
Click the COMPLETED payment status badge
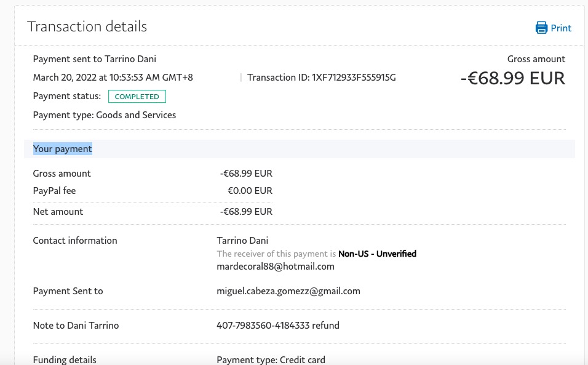(x=137, y=97)
